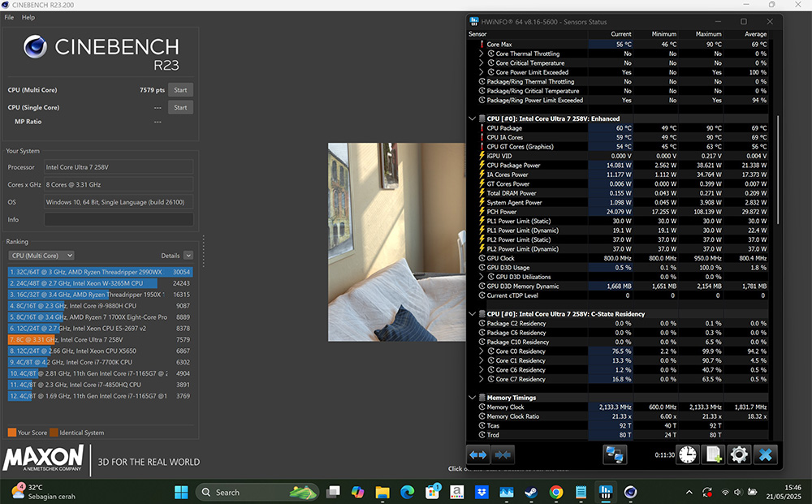Open Amazon app on taskbar

tap(456, 492)
